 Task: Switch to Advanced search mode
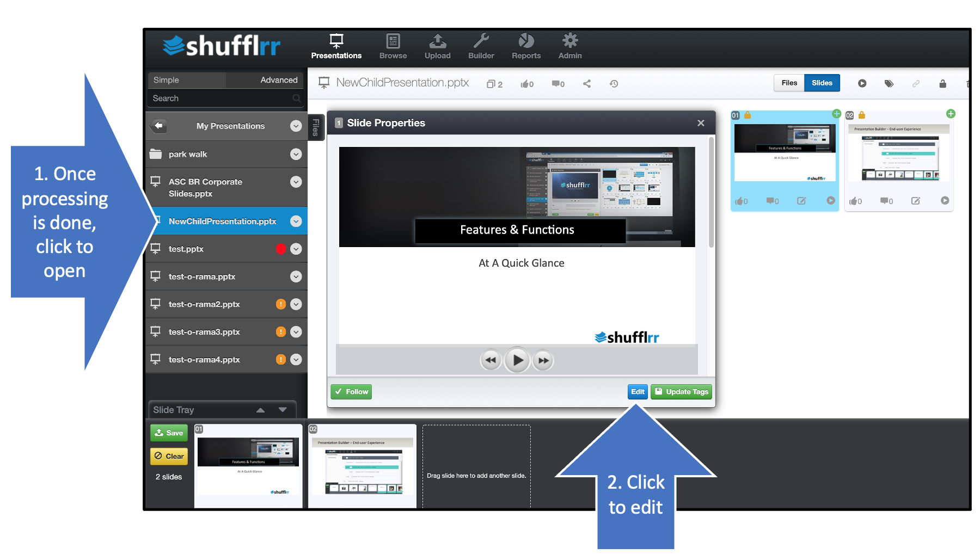[x=266, y=80]
